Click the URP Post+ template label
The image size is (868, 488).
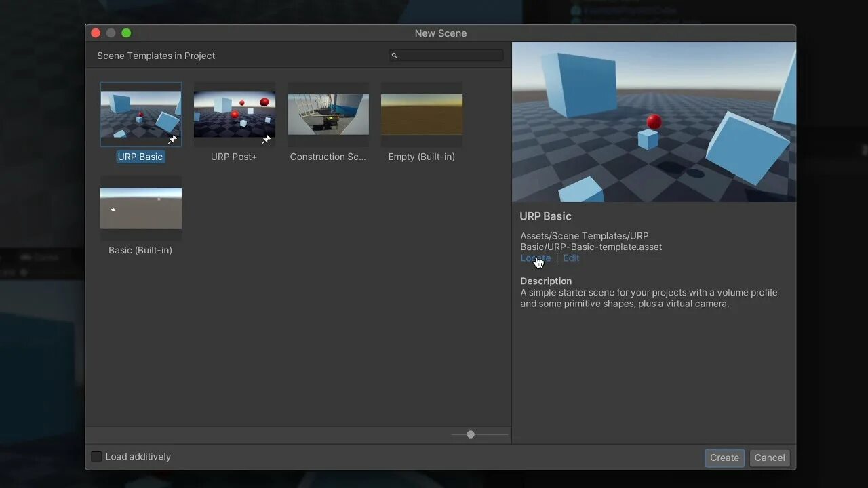(x=234, y=157)
